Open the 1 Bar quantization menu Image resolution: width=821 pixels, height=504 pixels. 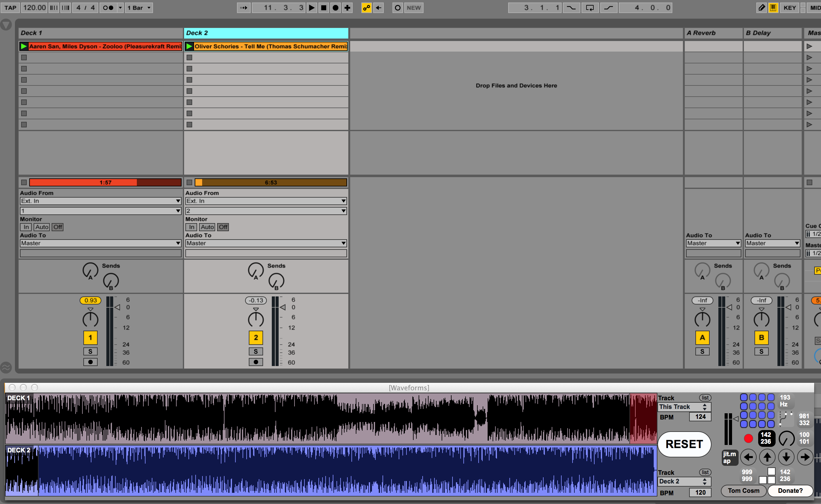coord(139,8)
